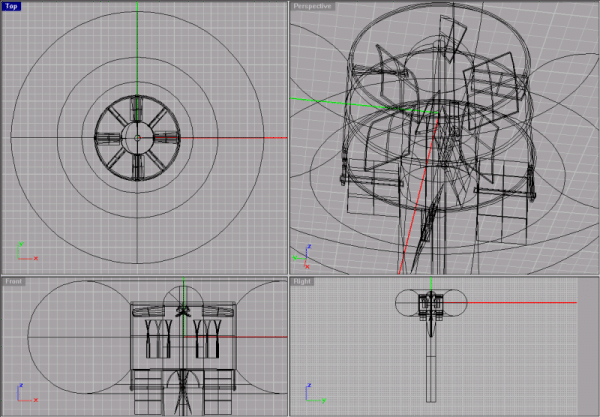This screenshot has height=417, width=600.
Task: Pick the outermost circle in Top viewport
Action: (x=138, y=14)
